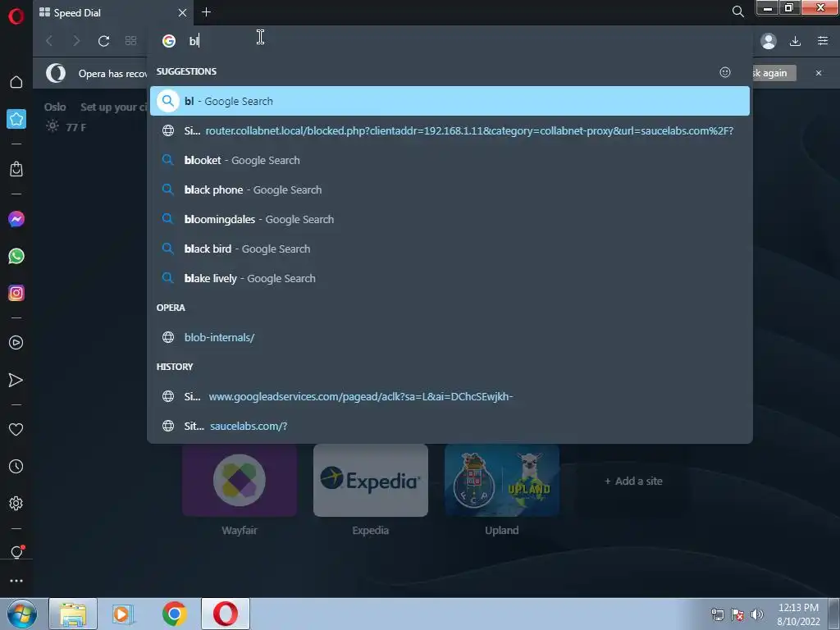
Task: Click the Opera taskbar button
Action: coord(226,614)
